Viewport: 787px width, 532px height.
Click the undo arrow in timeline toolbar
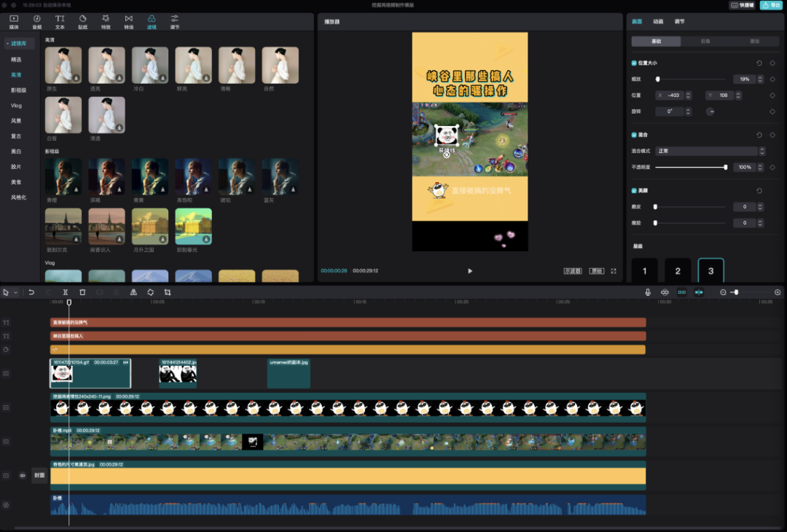pyautogui.click(x=31, y=292)
